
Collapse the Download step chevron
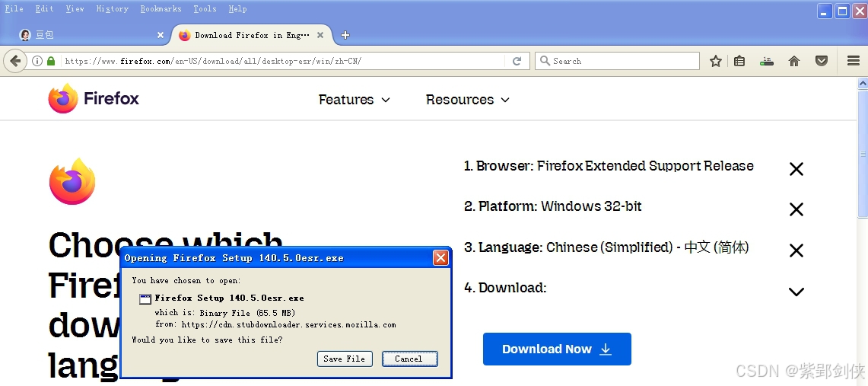coord(796,292)
